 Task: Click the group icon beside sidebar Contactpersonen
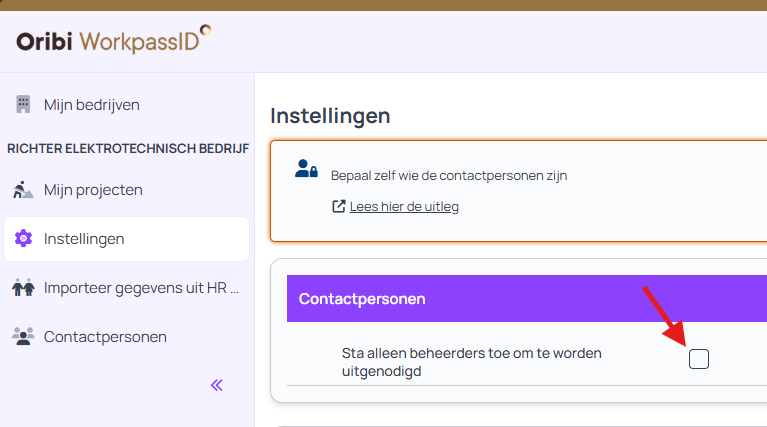tap(23, 336)
